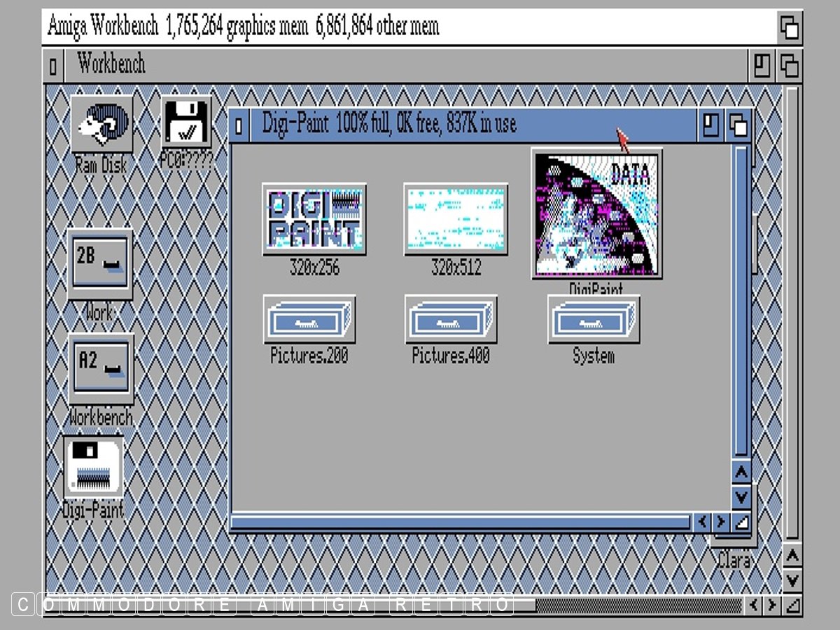This screenshot has height=630, width=840.
Task: Click the Digi-Paint disk icon on the desktop
Action: pyautogui.click(x=93, y=466)
